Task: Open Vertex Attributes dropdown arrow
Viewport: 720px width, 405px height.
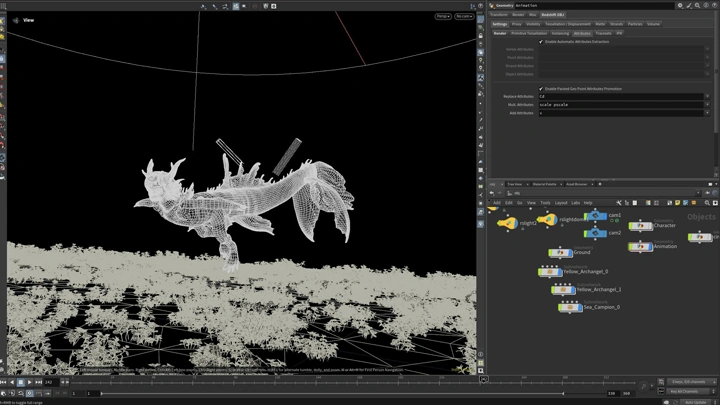Action: pos(707,49)
